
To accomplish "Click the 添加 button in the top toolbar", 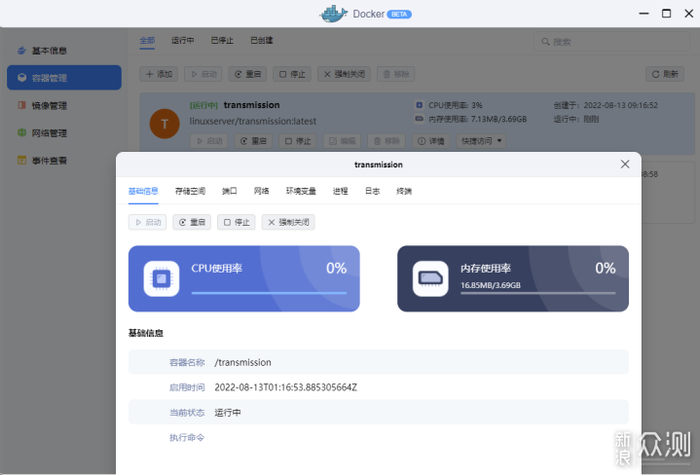I will [159, 74].
